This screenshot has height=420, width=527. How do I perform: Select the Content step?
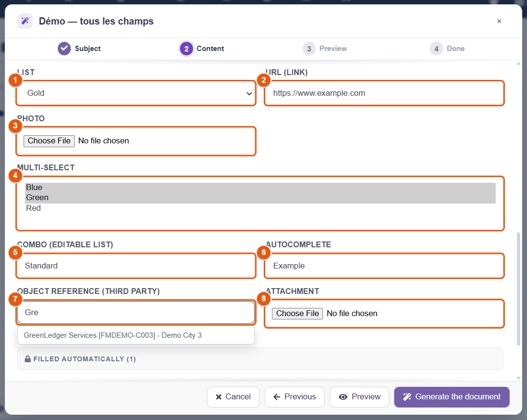[x=202, y=49]
